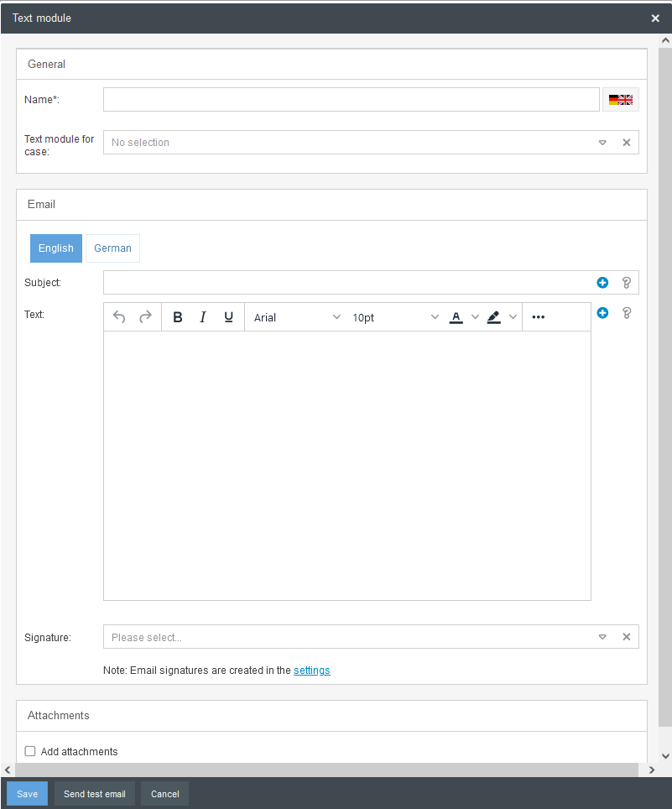The height and width of the screenshot is (809, 672).
Task: Expand the Text module for case dropdown
Action: pos(602,143)
